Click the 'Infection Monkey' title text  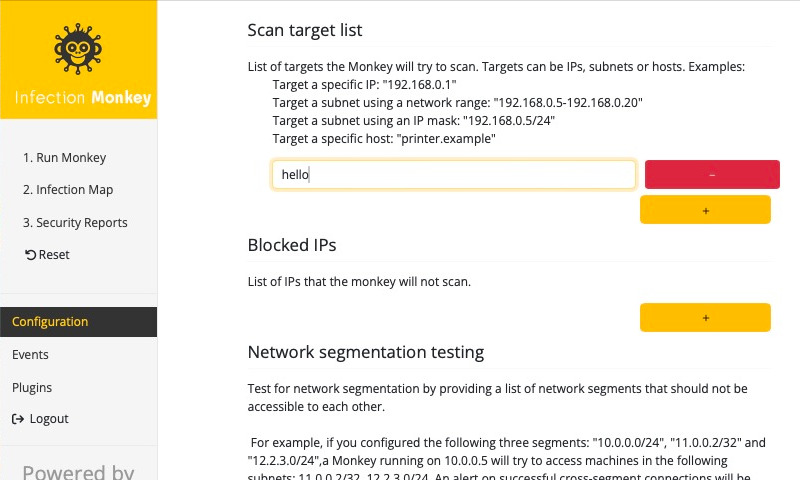(83, 98)
